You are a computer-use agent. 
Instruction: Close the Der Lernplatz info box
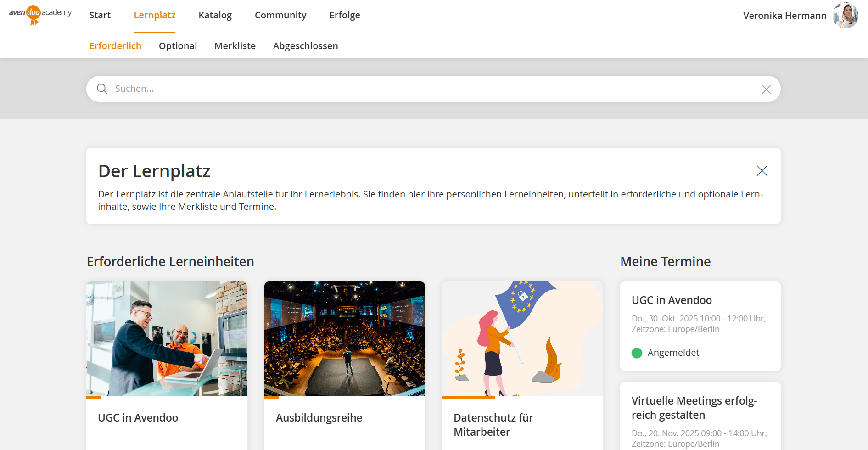coord(762,171)
